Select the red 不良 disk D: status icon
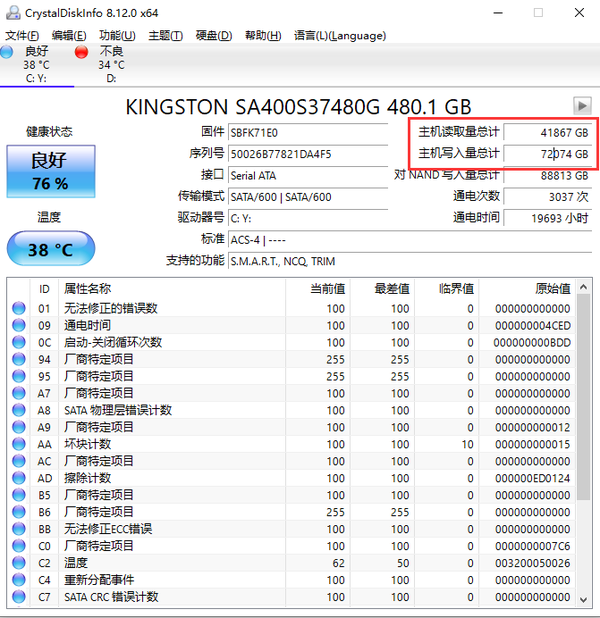The width and height of the screenshot is (600, 618). [x=82, y=51]
